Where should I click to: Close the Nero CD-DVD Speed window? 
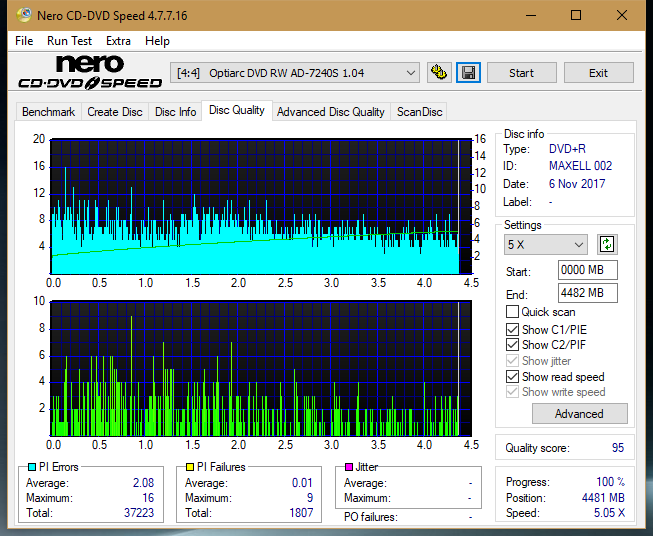[622, 15]
